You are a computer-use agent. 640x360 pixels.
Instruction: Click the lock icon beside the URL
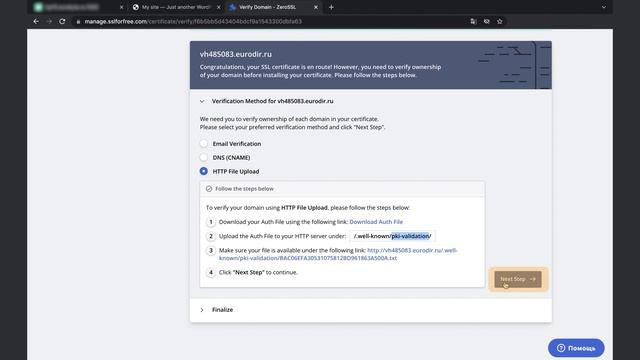point(78,21)
